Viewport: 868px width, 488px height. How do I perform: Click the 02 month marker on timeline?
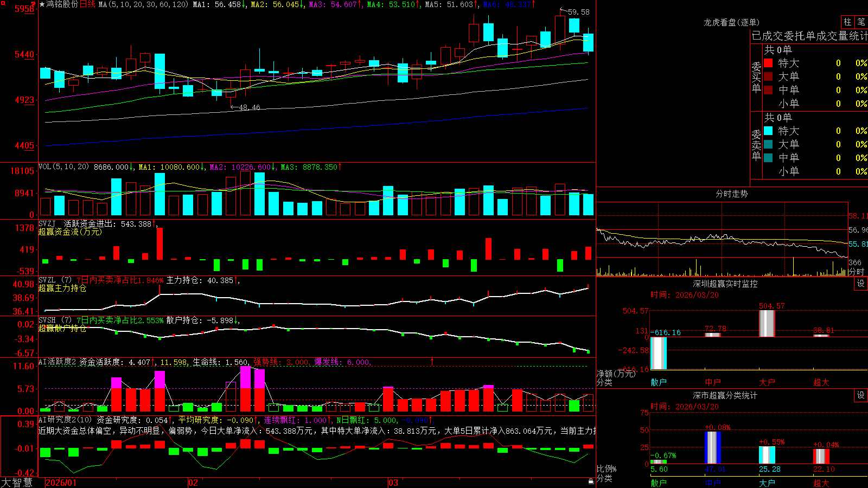point(193,483)
